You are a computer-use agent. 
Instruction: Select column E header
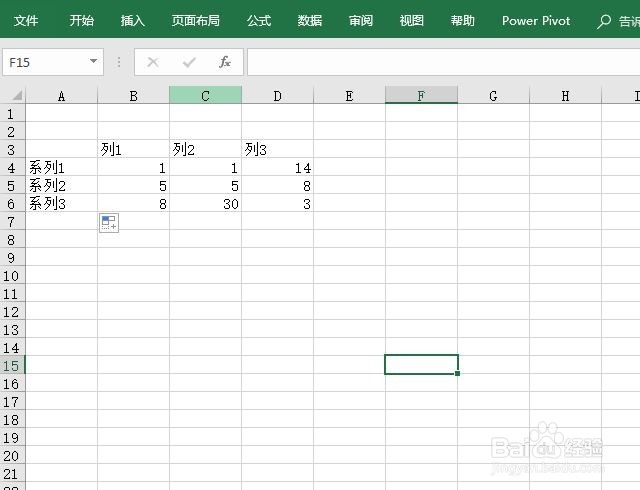click(349, 96)
